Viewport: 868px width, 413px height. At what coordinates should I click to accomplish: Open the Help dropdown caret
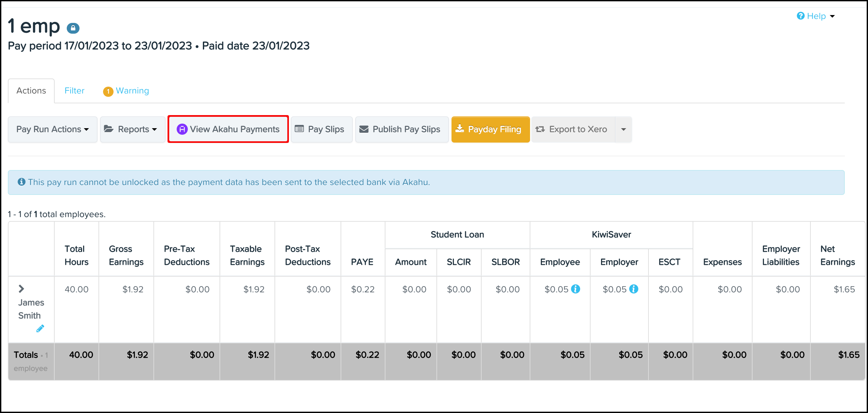click(832, 16)
